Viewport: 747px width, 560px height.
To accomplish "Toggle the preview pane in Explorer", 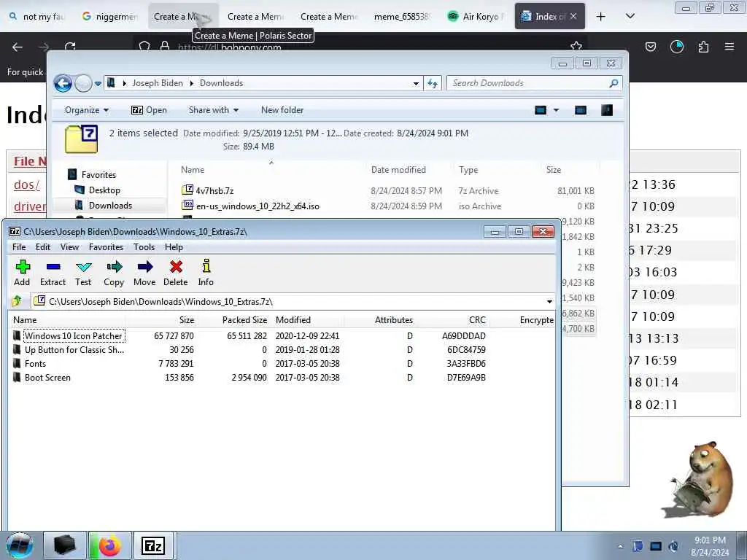I will pos(580,111).
